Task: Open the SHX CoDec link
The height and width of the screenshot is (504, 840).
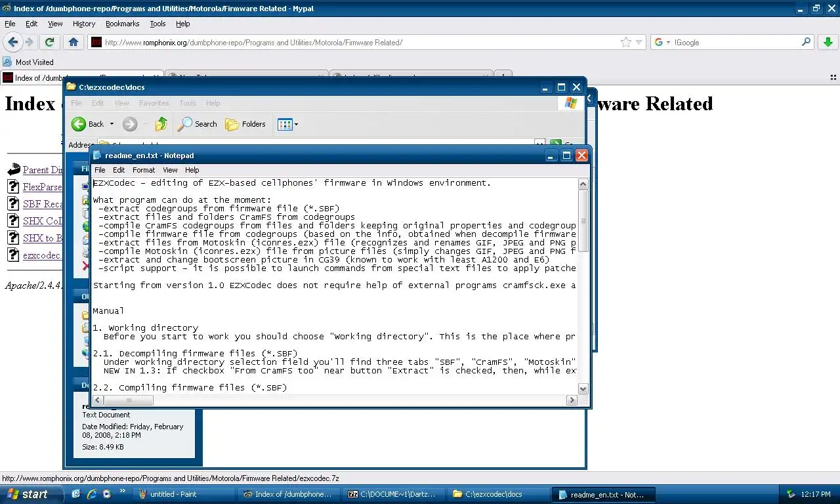Action: pos(43,221)
